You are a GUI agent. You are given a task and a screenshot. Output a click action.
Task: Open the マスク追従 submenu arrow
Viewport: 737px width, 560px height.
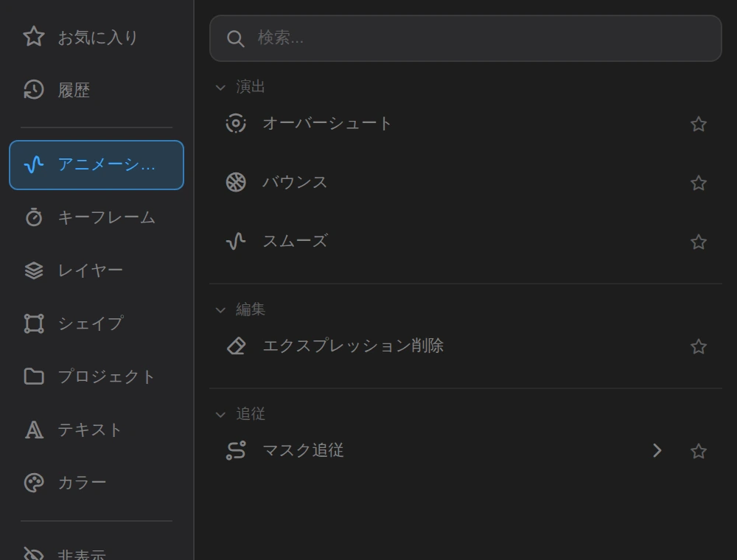coord(657,450)
